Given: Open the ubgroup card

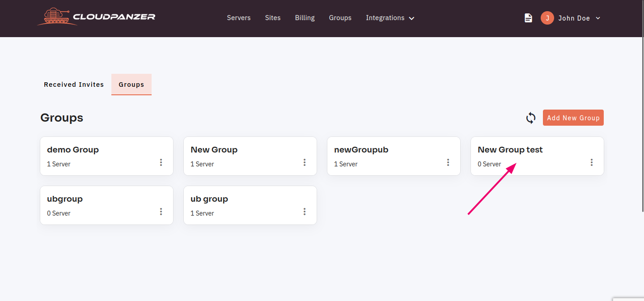Looking at the screenshot, I should [106, 205].
